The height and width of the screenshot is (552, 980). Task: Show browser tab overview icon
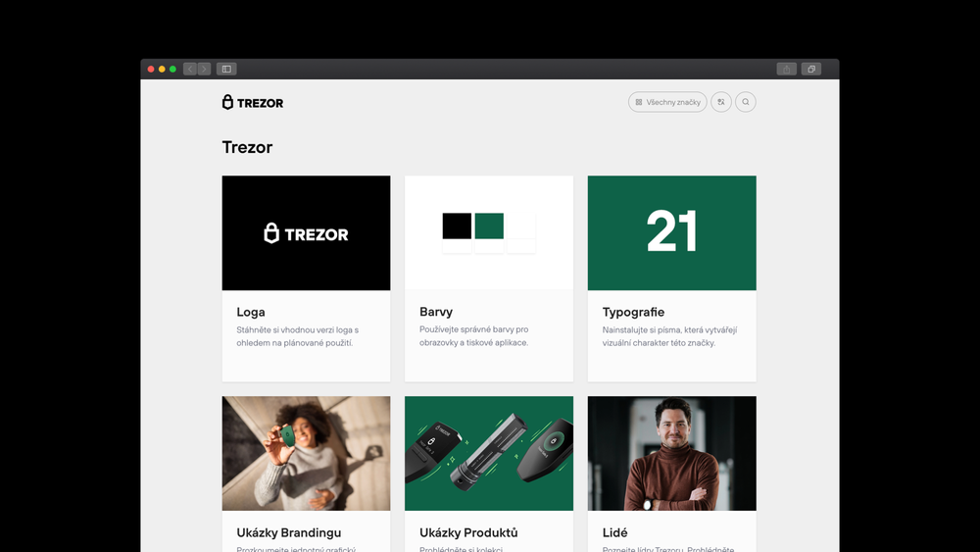811,69
